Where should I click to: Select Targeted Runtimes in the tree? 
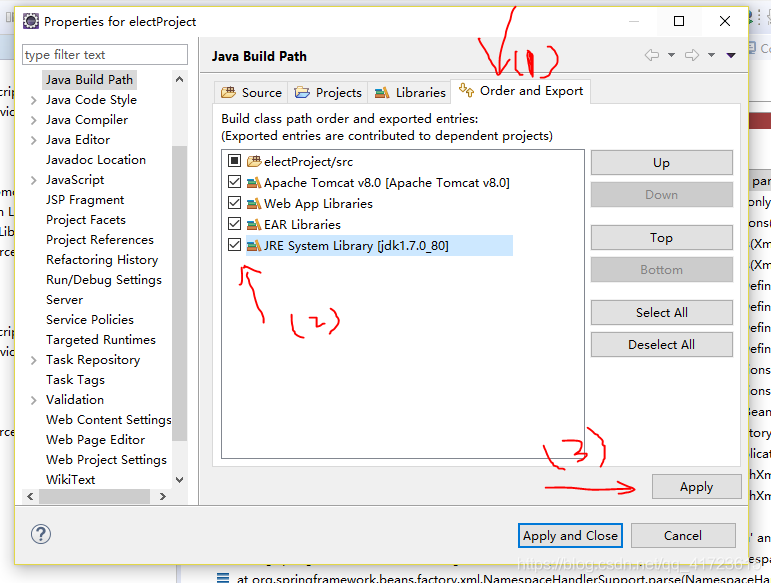tap(101, 340)
